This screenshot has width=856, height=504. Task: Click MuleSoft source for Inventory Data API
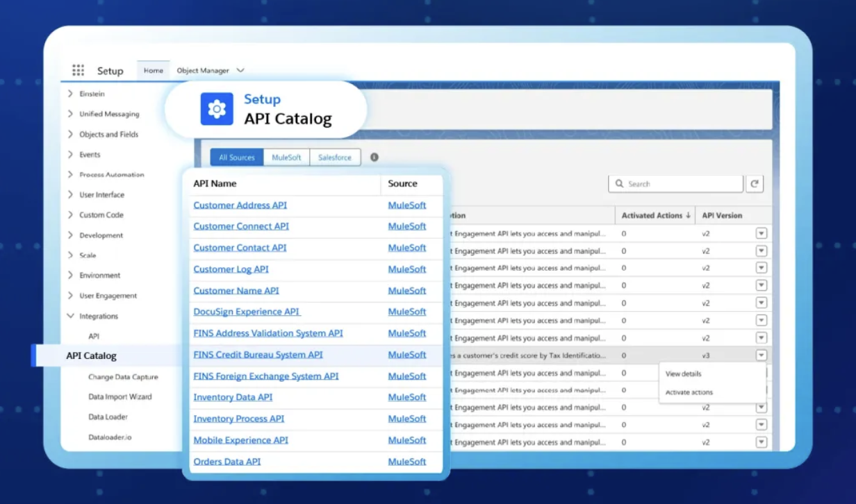[x=407, y=397]
